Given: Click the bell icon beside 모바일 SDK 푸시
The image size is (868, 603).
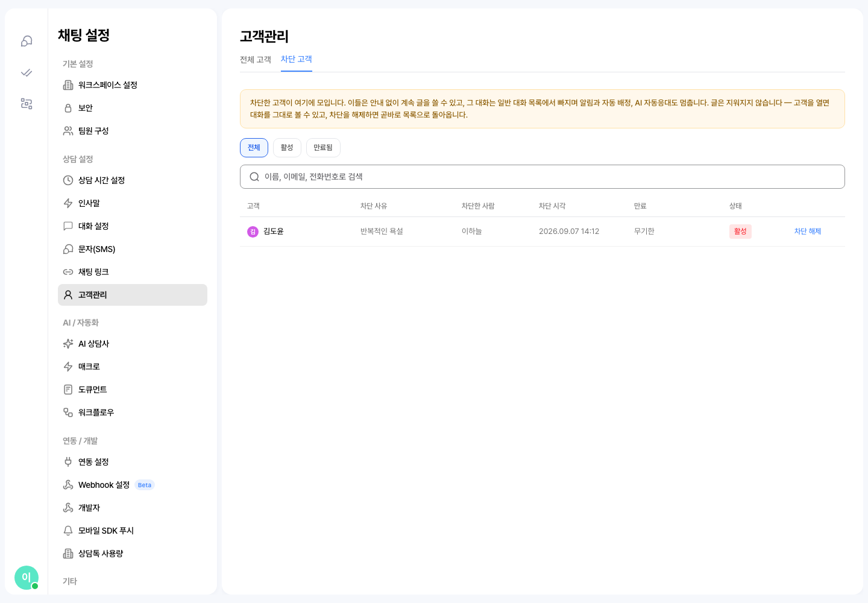Looking at the screenshot, I should (68, 531).
